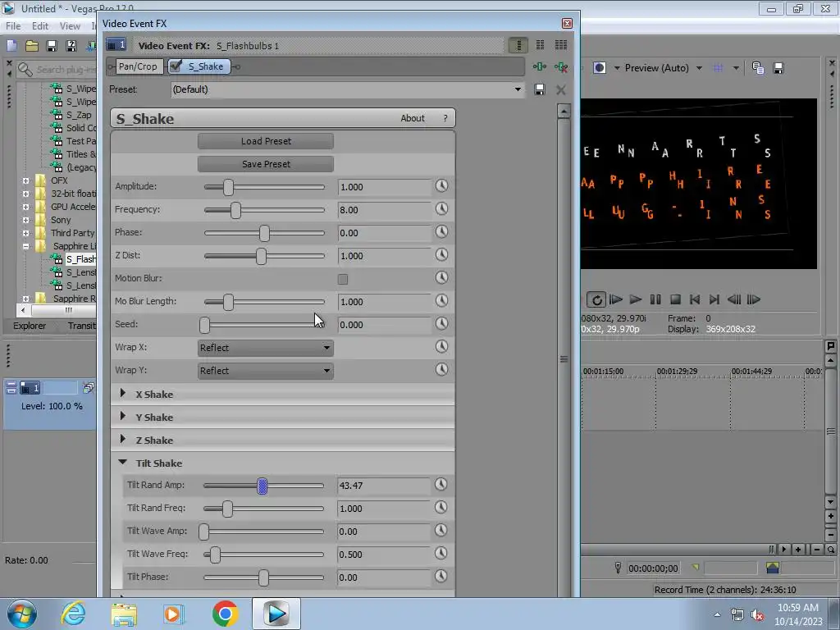This screenshot has width=840, height=630.
Task: Click the Tilt Rand Amp animate clock icon
Action: [441, 485]
